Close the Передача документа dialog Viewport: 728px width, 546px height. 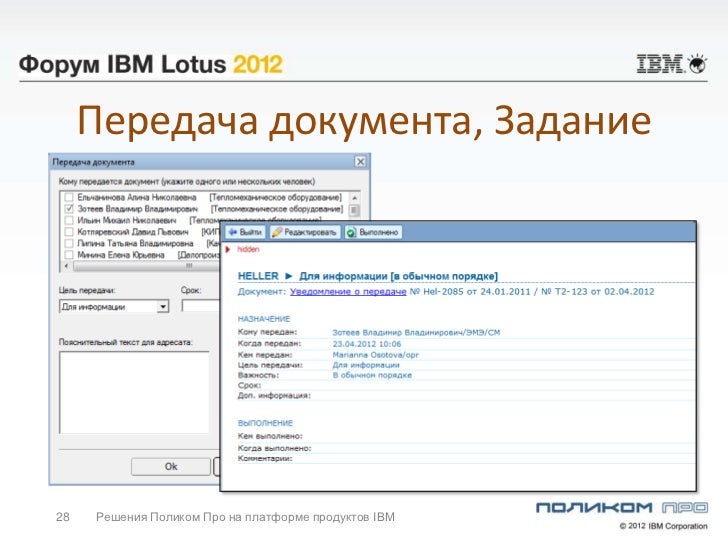click(x=360, y=162)
